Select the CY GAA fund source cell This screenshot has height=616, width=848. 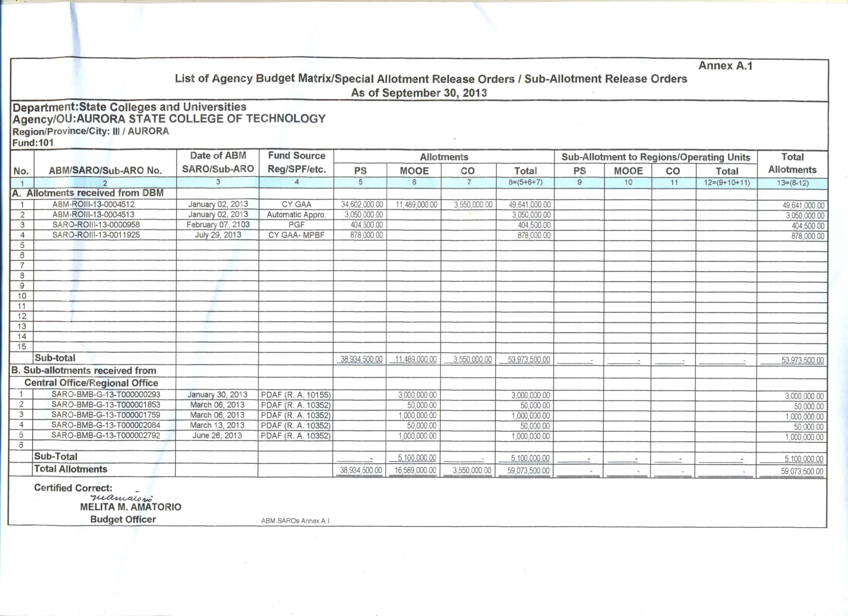pyautogui.click(x=296, y=204)
